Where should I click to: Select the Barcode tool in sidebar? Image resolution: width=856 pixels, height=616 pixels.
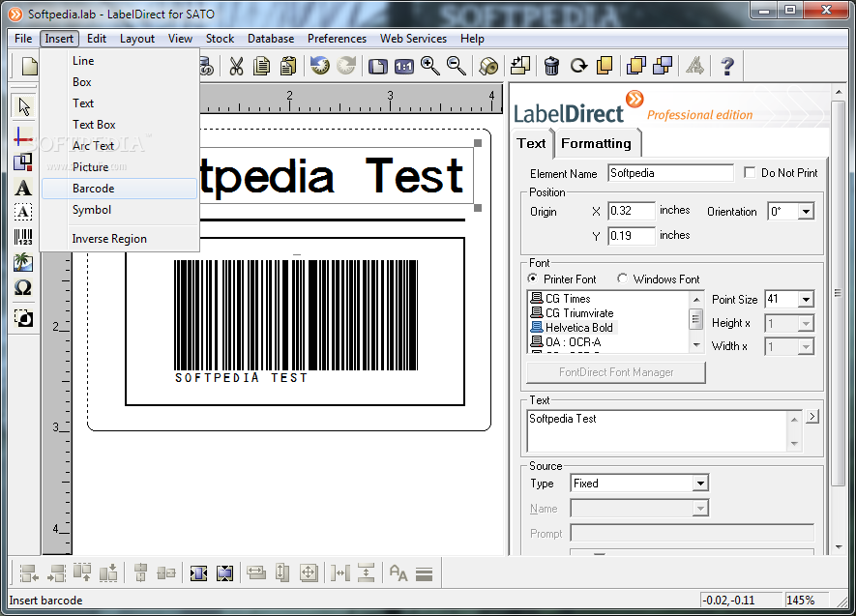(x=23, y=237)
